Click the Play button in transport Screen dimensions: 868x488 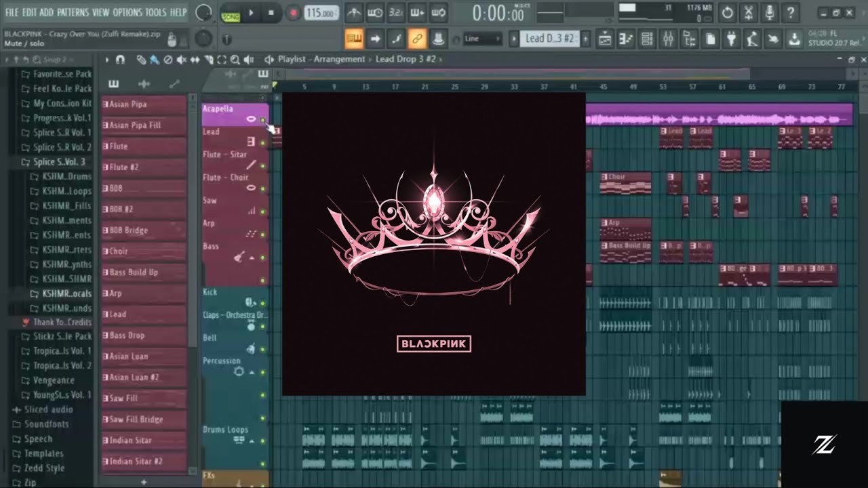click(251, 12)
